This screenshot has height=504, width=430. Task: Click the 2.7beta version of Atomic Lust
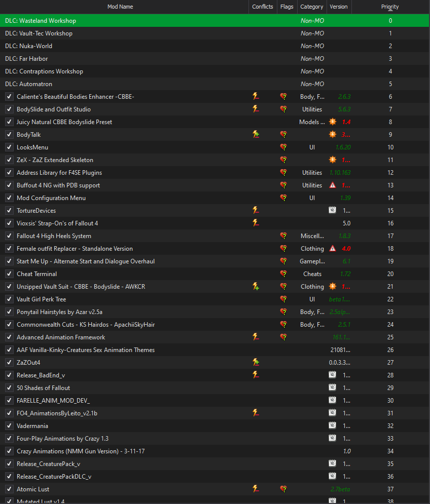[340, 489]
